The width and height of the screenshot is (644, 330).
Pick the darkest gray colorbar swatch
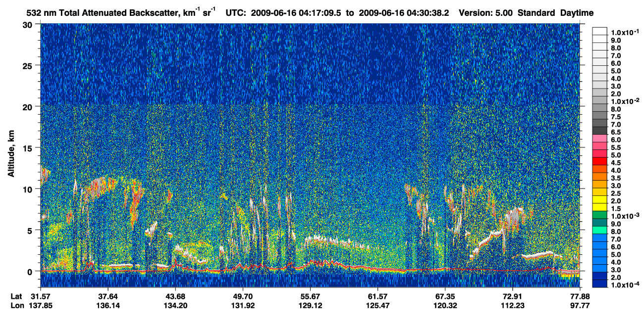point(600,131)
